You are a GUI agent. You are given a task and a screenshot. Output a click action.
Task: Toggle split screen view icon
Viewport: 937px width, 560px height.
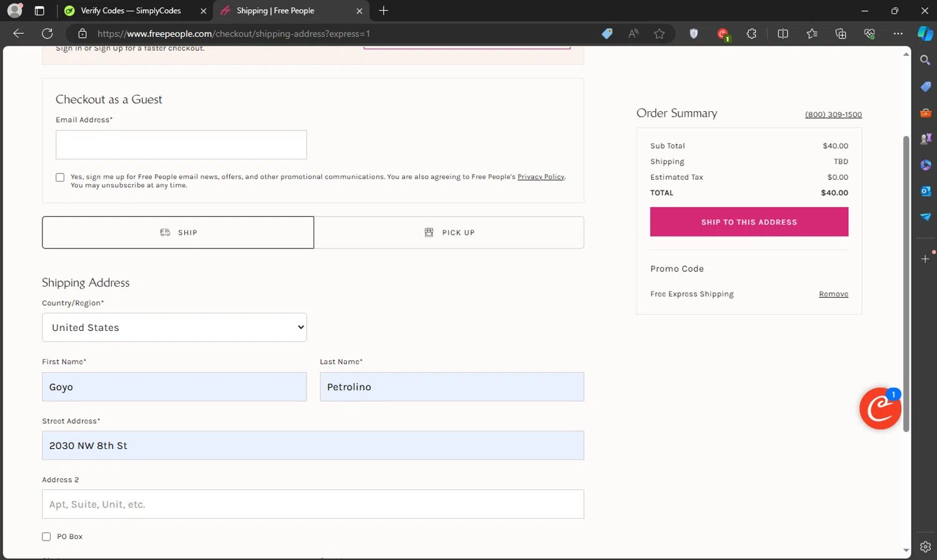pyautogui.click(x=783, y=34)
